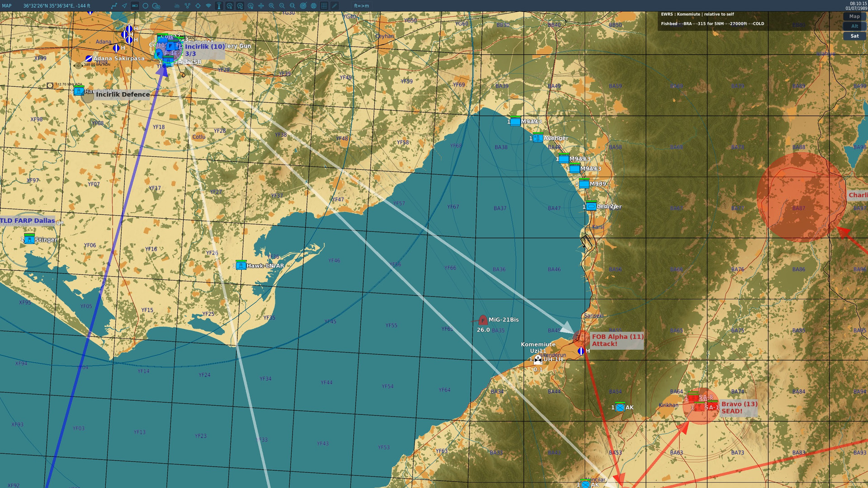Click the zoom out magnifier icon
Viewport: 868px width, 488px height.
point(282,6)
